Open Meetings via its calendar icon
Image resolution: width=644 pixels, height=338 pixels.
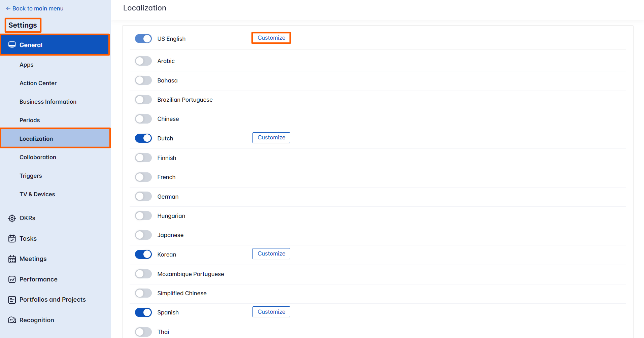click(12, 259)
